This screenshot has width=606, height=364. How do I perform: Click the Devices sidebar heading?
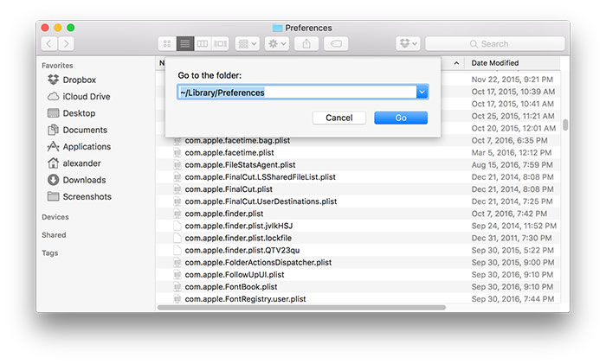pos(55,217)
